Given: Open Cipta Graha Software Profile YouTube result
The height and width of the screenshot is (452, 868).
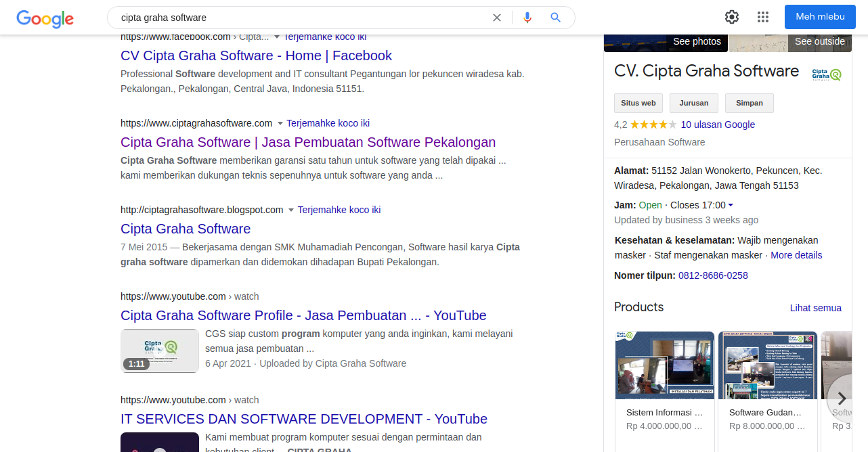Looking at the screenshot, I should click(303, 315).
